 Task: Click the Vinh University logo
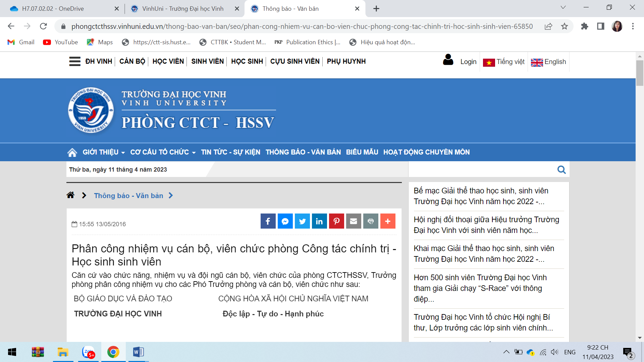click(x=91, y=110)
